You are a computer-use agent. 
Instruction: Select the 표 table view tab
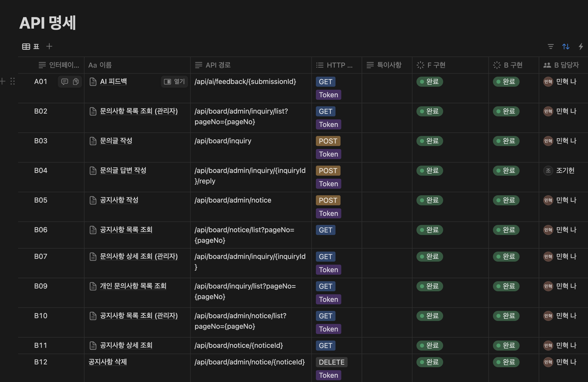31,46
